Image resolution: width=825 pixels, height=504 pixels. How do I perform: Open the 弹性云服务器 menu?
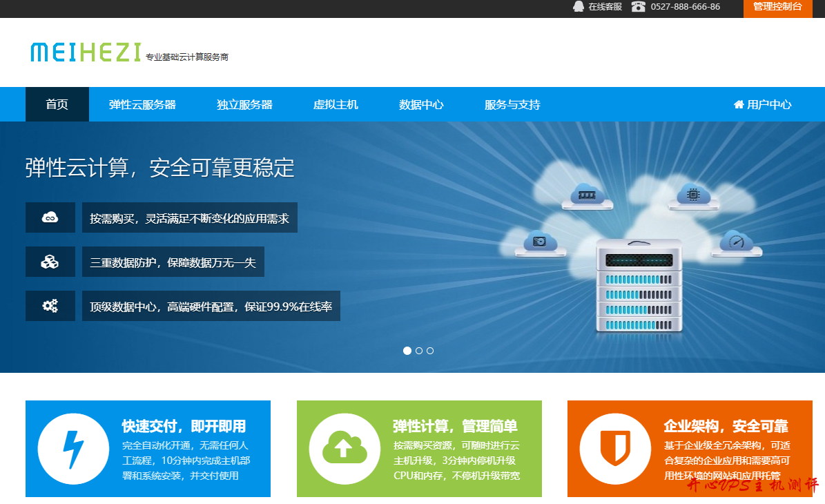coord(142,105)
